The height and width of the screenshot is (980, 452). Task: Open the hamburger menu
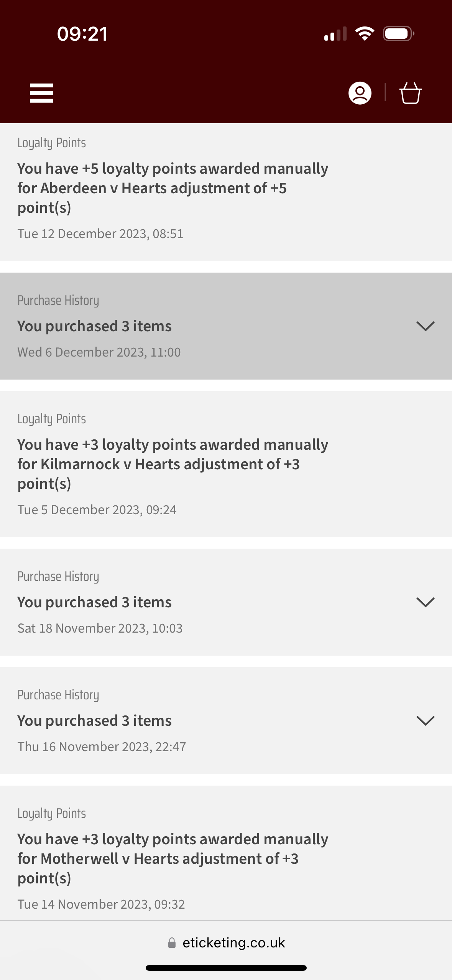point(41,93)
